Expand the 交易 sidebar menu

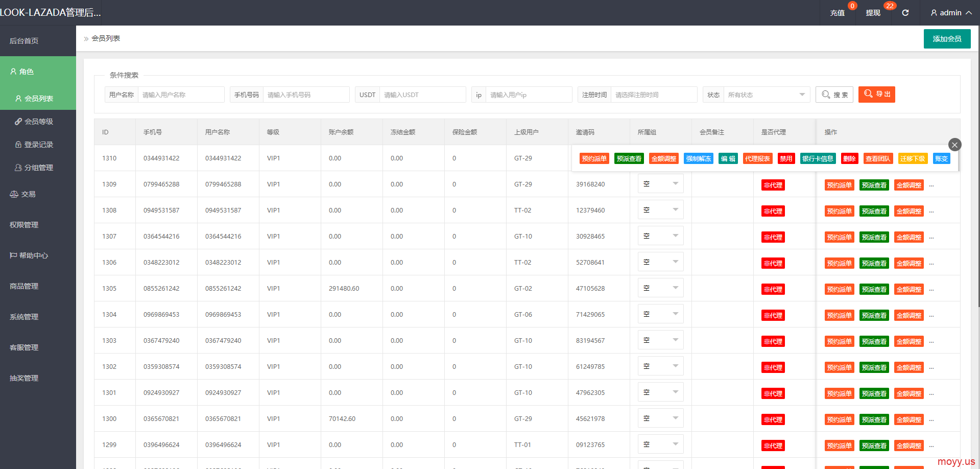(x=38, y=194)
